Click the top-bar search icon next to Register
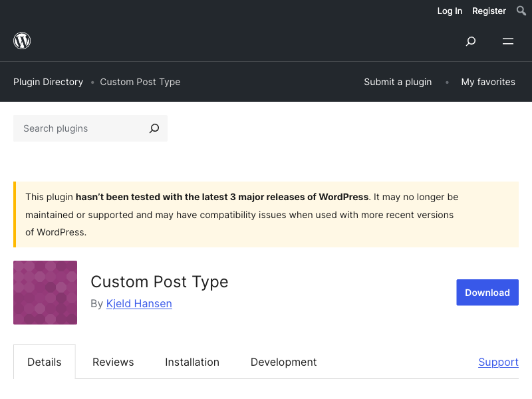The height and width of the screenshot is (399, 532). (x=521, y=11)
